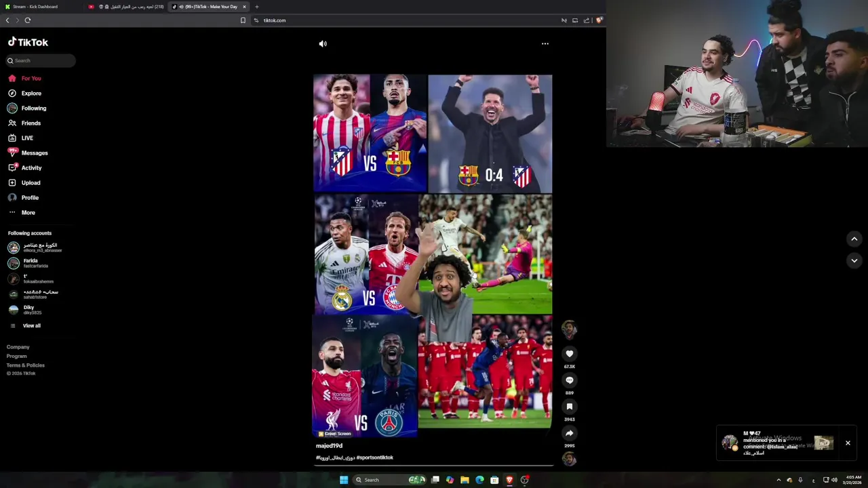The image size is (868, 488).
Task: Bookmark the video to favorites
Action: point(570,407)
